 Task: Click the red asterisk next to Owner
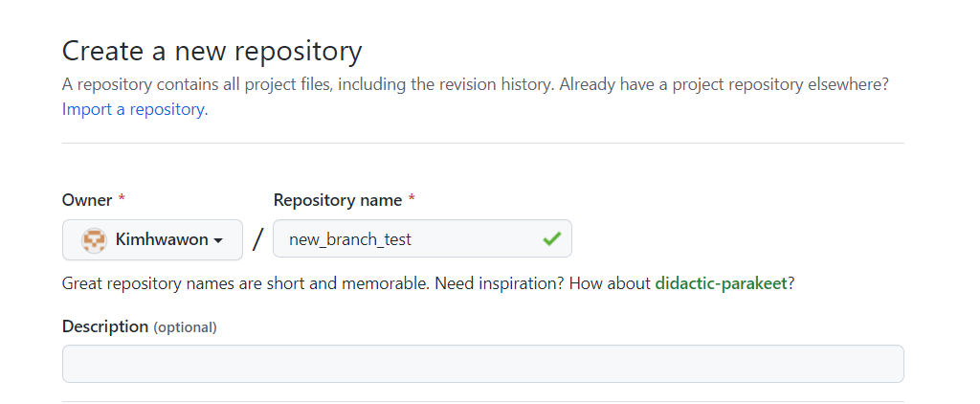(122, 199)
